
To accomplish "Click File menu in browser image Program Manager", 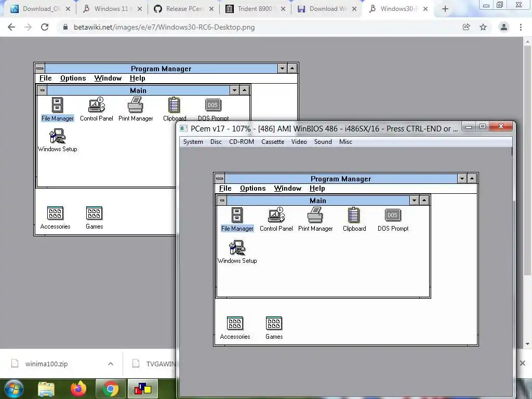I will [x=46, y=78].
